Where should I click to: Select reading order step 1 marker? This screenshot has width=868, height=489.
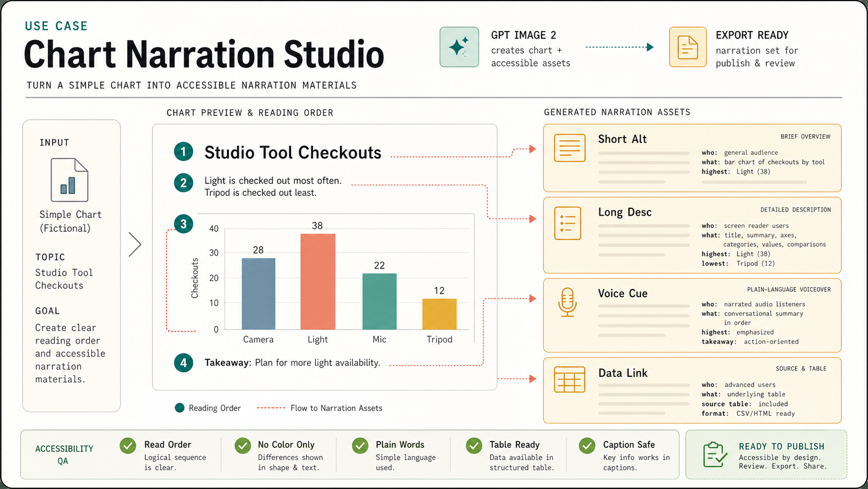183,152
